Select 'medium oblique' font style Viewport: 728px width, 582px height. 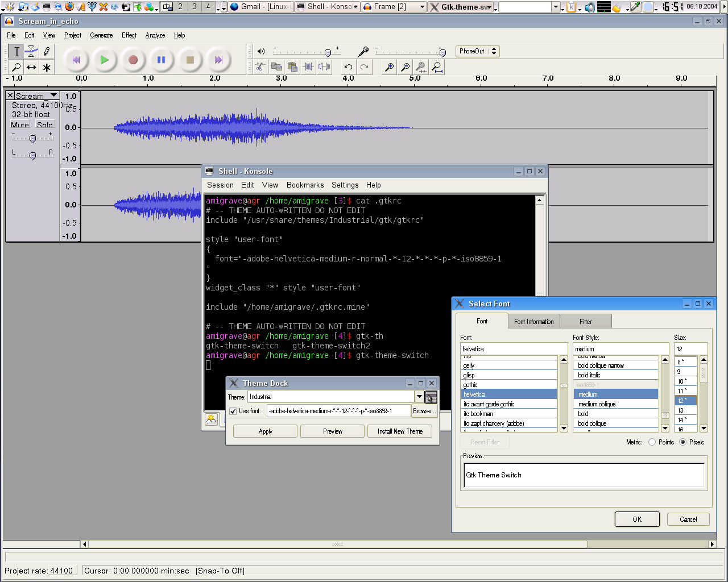pos(616,404)
